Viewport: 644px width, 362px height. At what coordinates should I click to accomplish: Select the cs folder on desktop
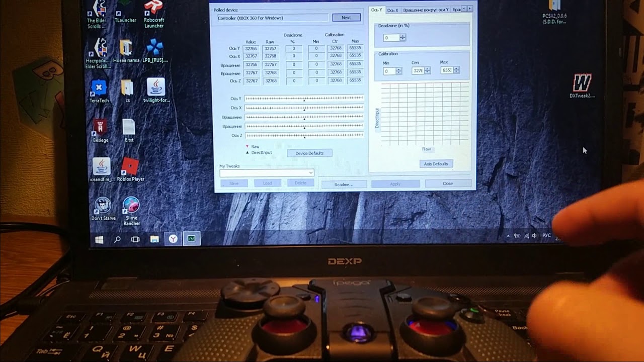[x=127, y=92]
